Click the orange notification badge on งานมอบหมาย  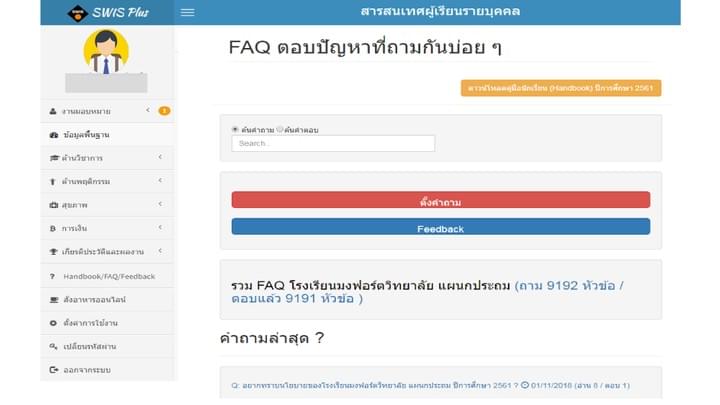pyautogui.click(x=164, y=111)
